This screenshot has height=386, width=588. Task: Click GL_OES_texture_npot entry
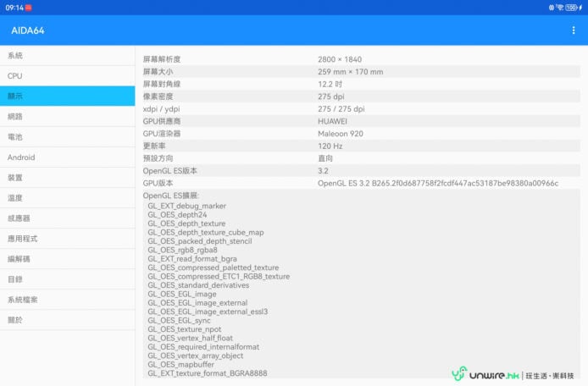pyautogui.click(x=185, y=329)
